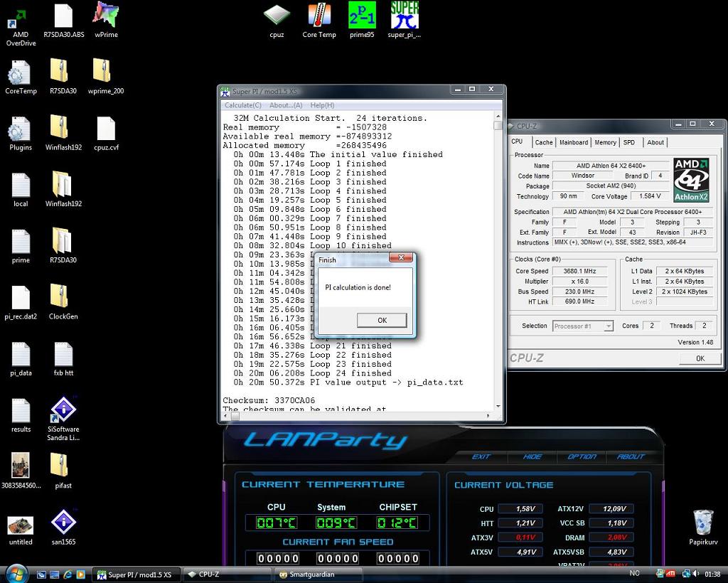Select the local text file icon

(x=21, y=190)
